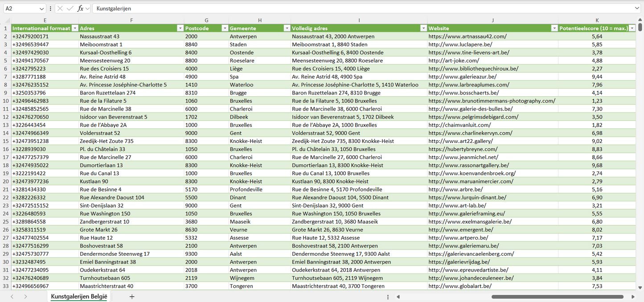Select column J header

click(x=492, y=20)
